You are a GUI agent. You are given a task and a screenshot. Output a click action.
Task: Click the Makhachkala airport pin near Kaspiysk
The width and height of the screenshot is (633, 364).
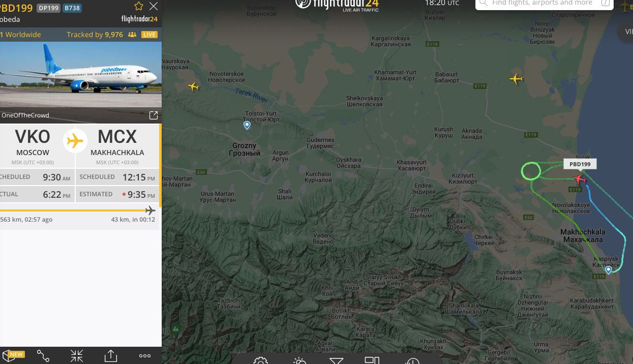609,270
